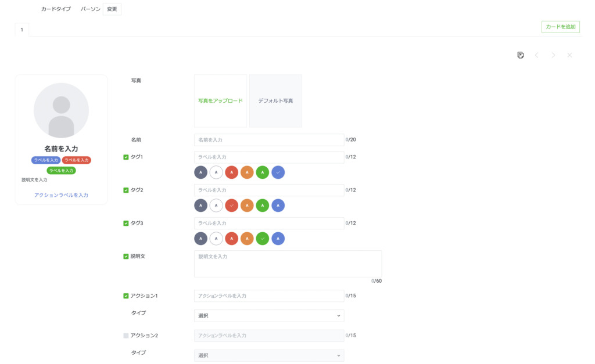The height and width of the screenshot is (364, 595).
Task: Pick the orange color for タグ2
Action: (x=247, y=206)
